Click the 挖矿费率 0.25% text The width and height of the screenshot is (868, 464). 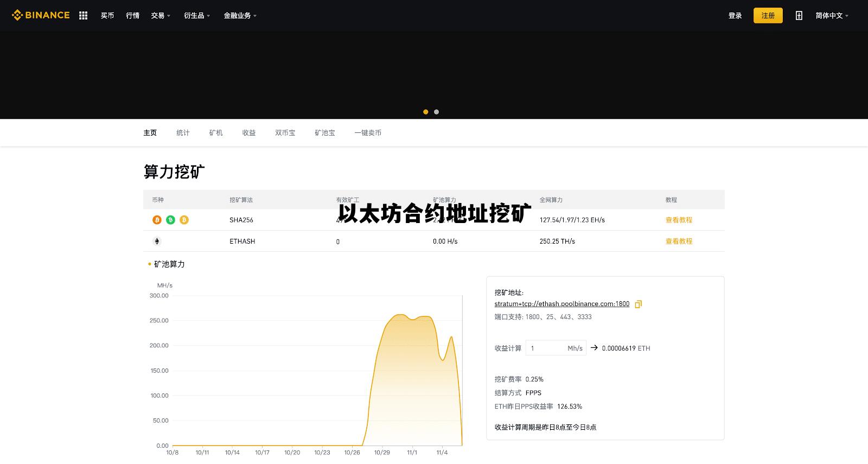(519, 379)
